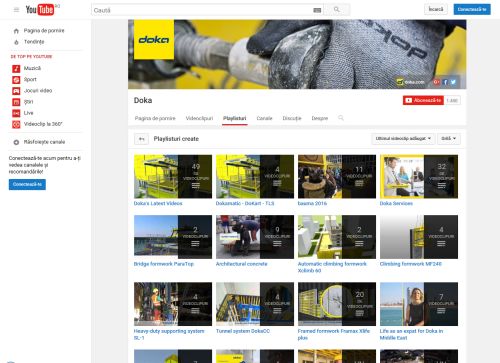
Task: Click the Automatic climbing formwork Xclimb thumbnail
Action: tap(337, 237)
